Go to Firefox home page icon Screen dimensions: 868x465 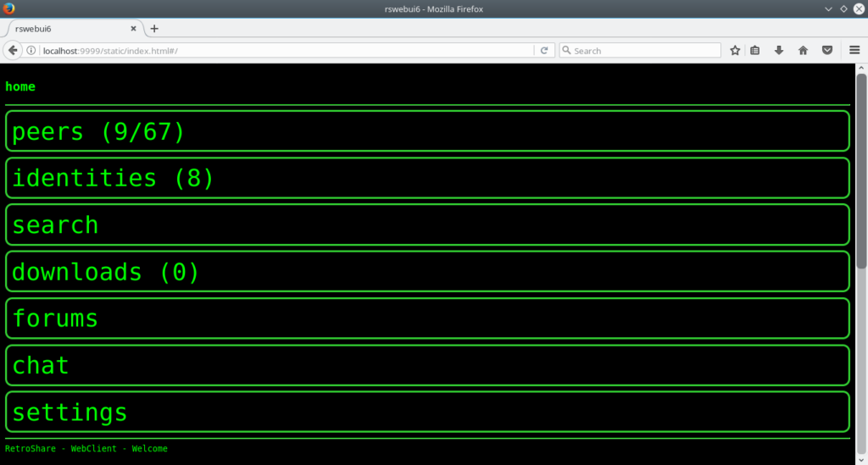804,50
